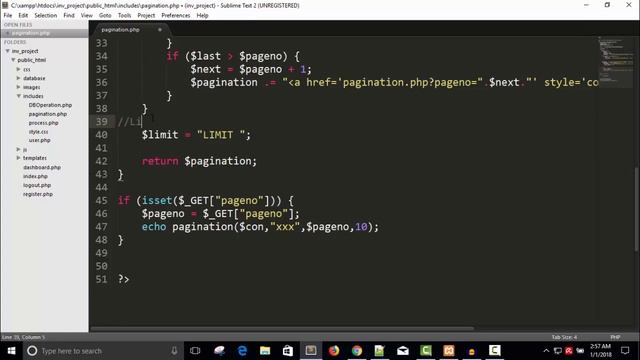Change the PHP syntax in status bar
This screenshot has width=640, height=360.
coord(615,337)
